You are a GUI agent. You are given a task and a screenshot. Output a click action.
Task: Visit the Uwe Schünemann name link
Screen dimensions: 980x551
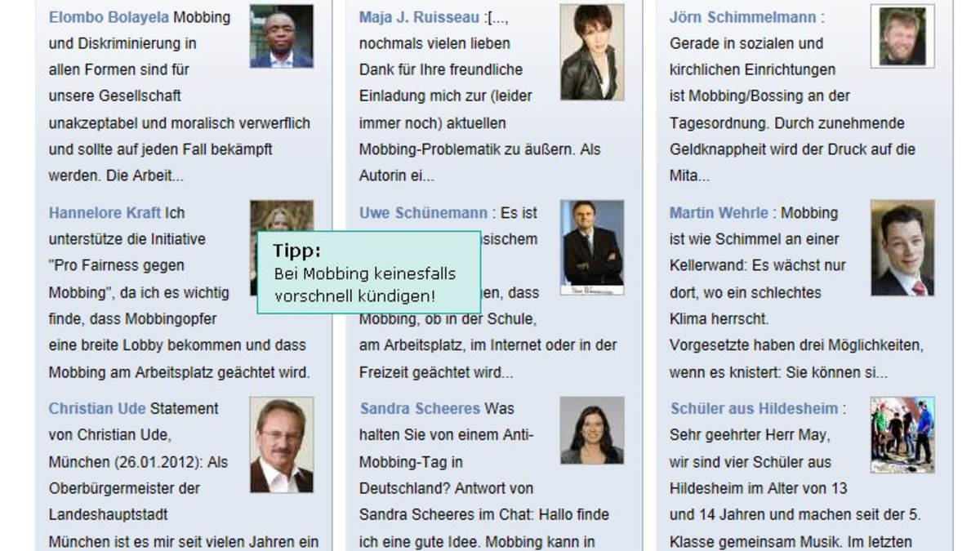(x=424, y=213)
